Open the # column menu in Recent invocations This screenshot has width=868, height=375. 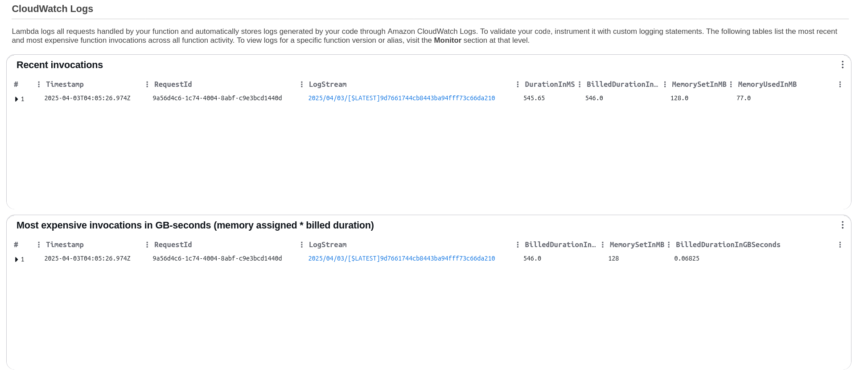click(39, 84)
